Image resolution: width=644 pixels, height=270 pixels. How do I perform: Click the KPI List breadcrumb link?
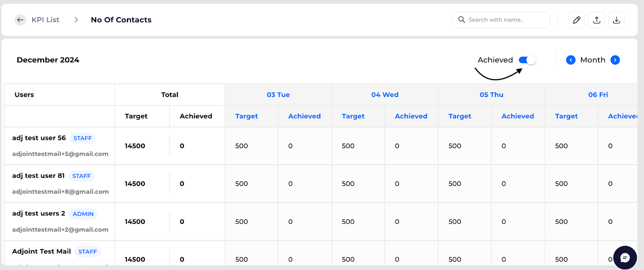pos(45,20)
